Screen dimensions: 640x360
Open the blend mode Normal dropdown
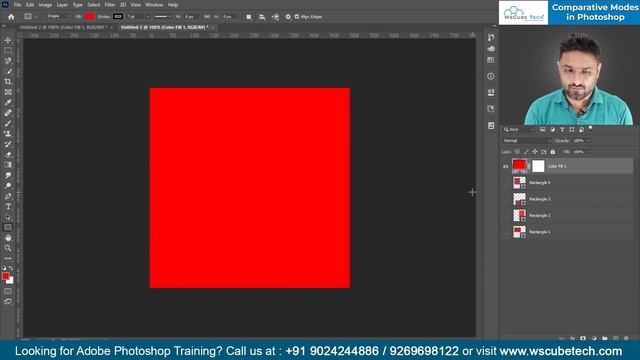point(527,141)
